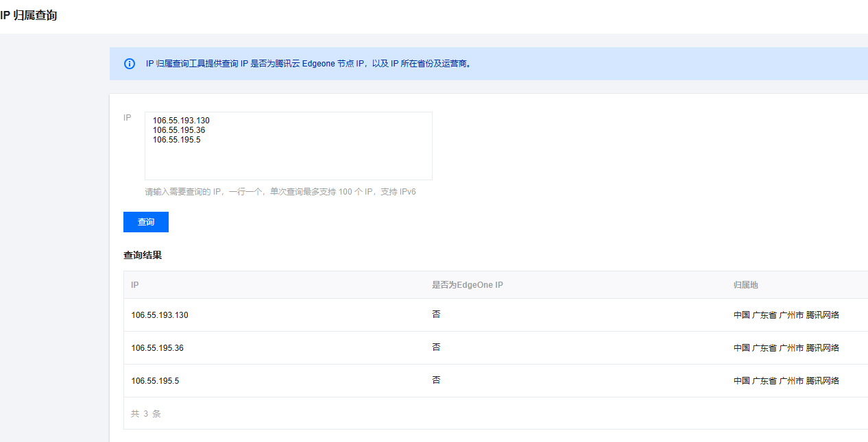
Task: Select the 106.55.193.130 result row IP cell
Action: click(x=160, y=315)
